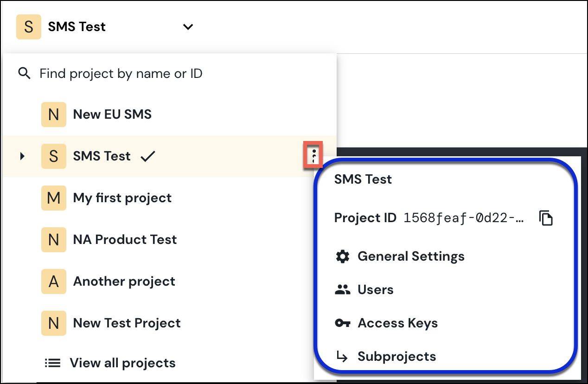Viewport: 588px width, 384px height.
Task: Click the Subprojects arrow icon
Action: pyautogui.click(x=342, y=356)
